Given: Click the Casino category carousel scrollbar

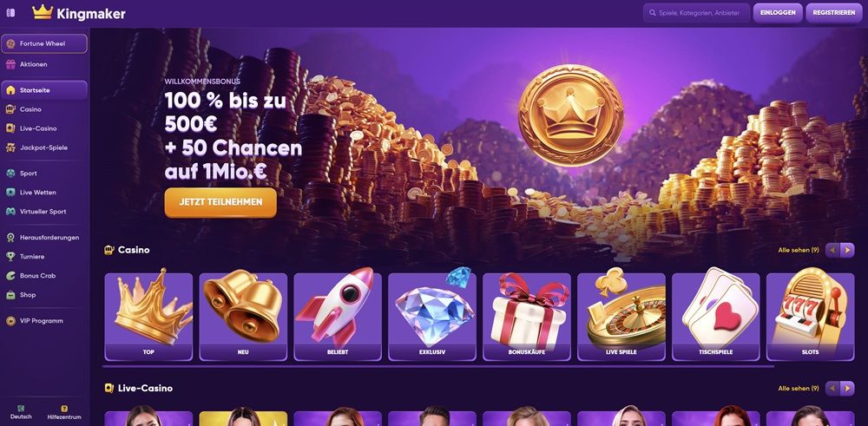Looking at the screenshot, I should pos(438,366).
